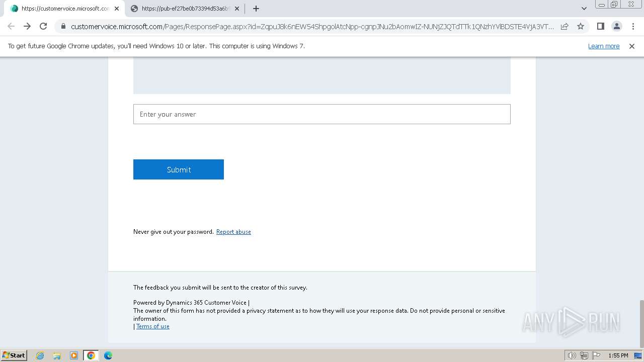Click the address bar URL
644x362 pixels.
pos(312,26)
